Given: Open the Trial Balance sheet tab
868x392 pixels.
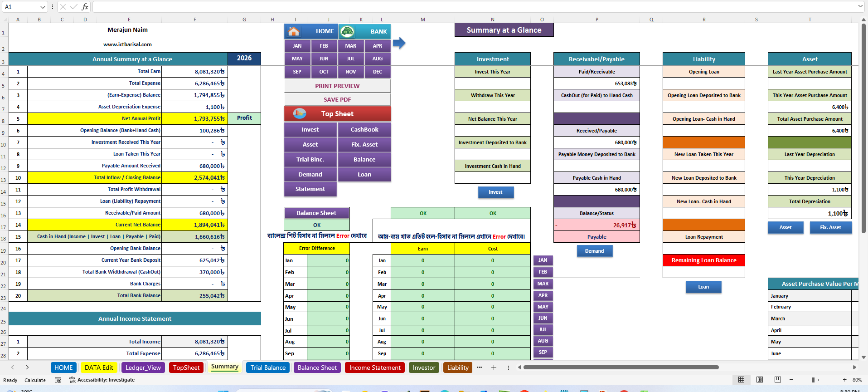Looking at the screenshot, I should point(268,367).
